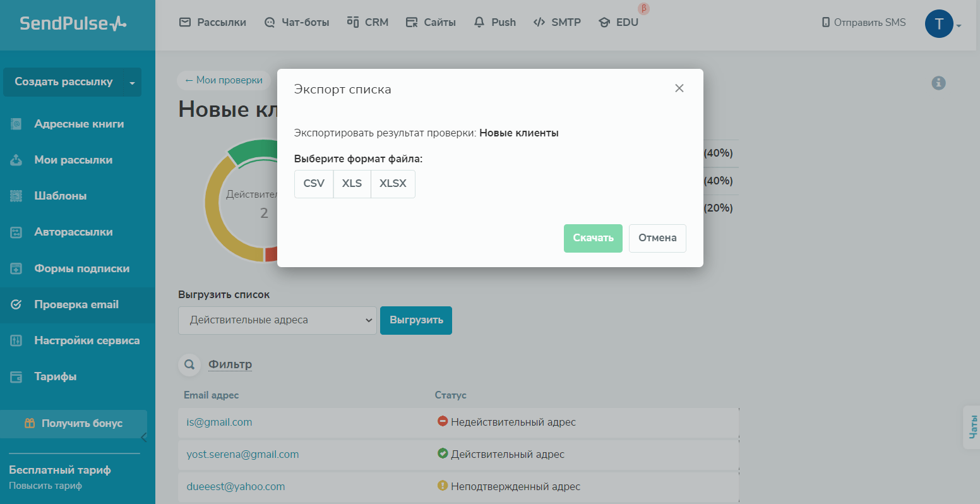Viewport: 980px width, 504px height.
Task: Click the envelope icon next to Рассылки
Action: tap(185, 22)
